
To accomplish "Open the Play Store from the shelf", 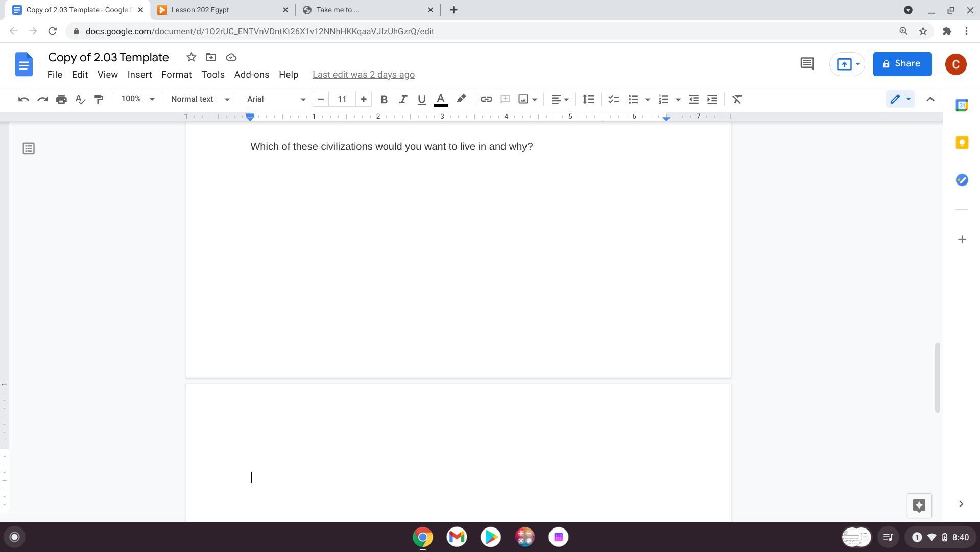I will click(x=491, y=537).
